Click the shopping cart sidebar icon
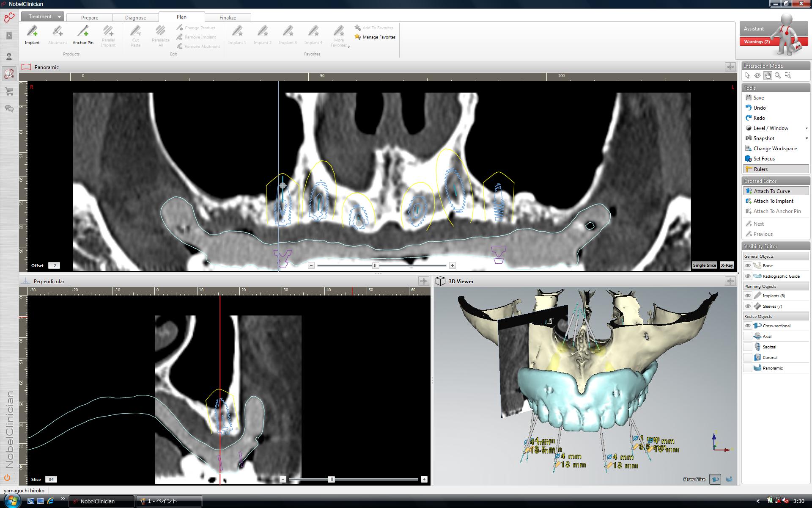The image size is (812, 508). (9, 91)
